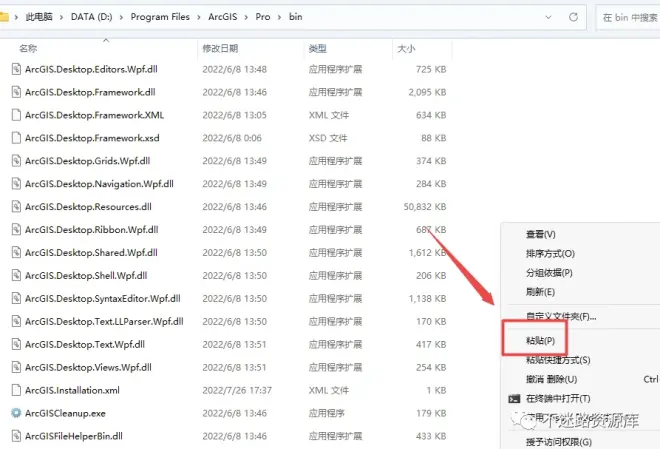660x449 pixels.
Task: Click the refresh icon beside the address bar
Action: (573, 17)
